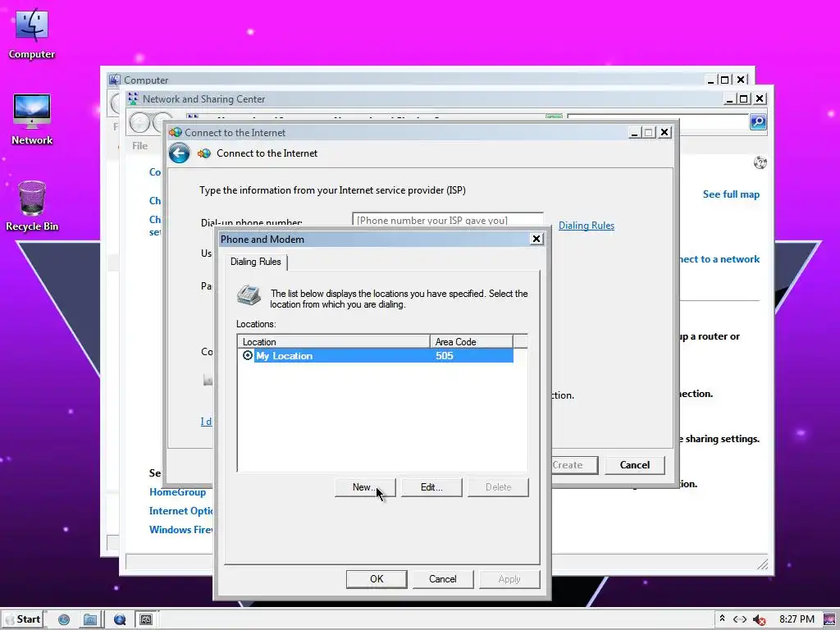This screenshot has height=630, width=840.
Task: Click the Edit... button for locations
Action: tap(431, 487)
